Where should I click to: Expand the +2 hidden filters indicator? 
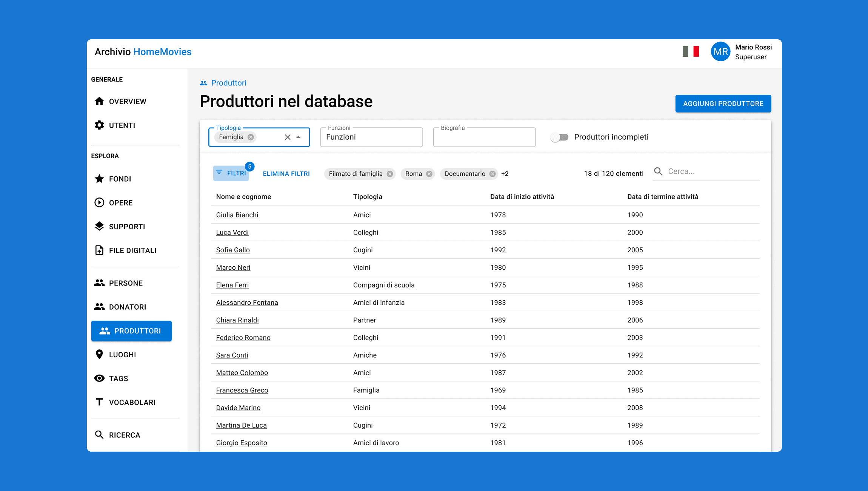505,174
